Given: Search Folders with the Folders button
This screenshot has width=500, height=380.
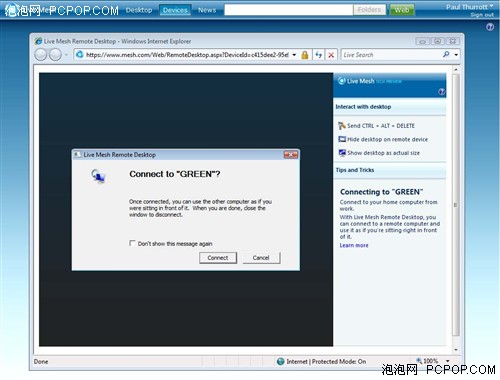Looking at the screenshot, I should pos(369,10).
